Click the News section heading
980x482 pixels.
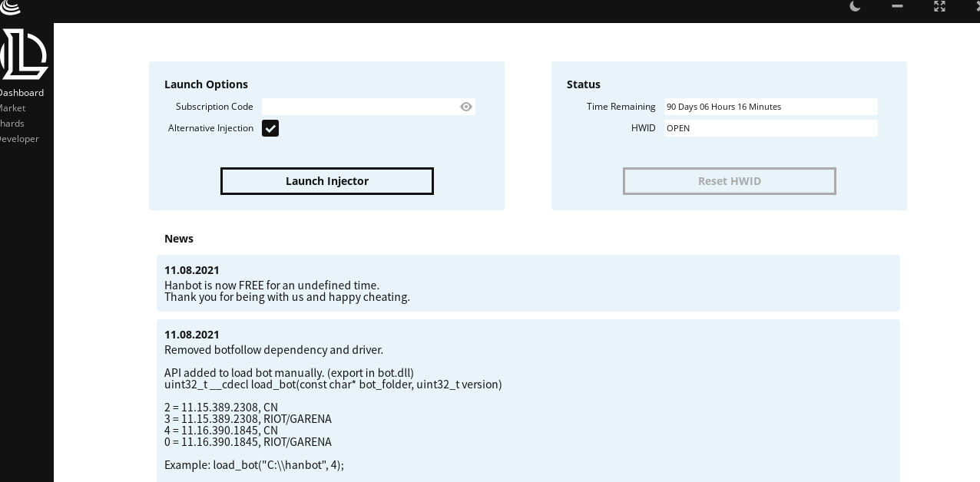[x=179, y=239]
